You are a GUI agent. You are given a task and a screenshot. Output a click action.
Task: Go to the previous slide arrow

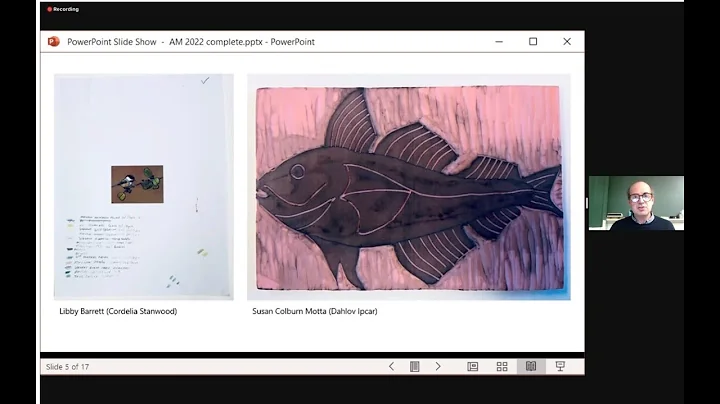point(391,366)
